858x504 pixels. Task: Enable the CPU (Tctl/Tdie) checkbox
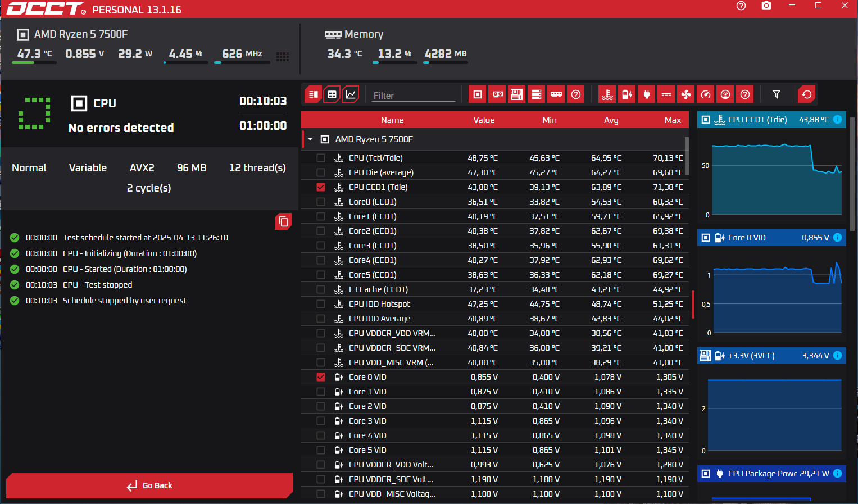[321, 158]
